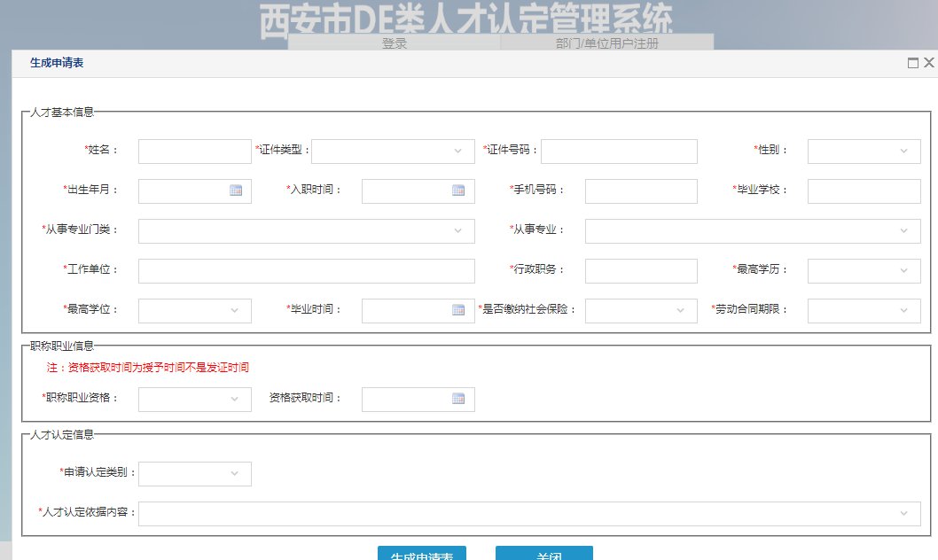This screenshot has width=938, height=560.
Task: Close the 生成申请表 dialog with X
Action: pos(928,63)
